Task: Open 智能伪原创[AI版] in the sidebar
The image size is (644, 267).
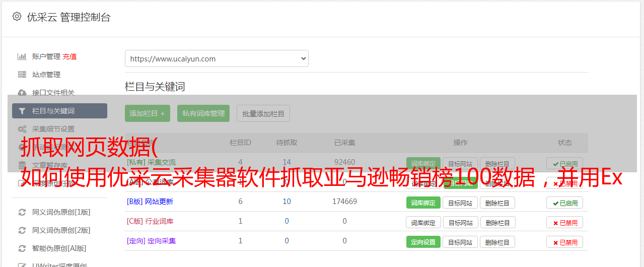Action: click(59, 248)
